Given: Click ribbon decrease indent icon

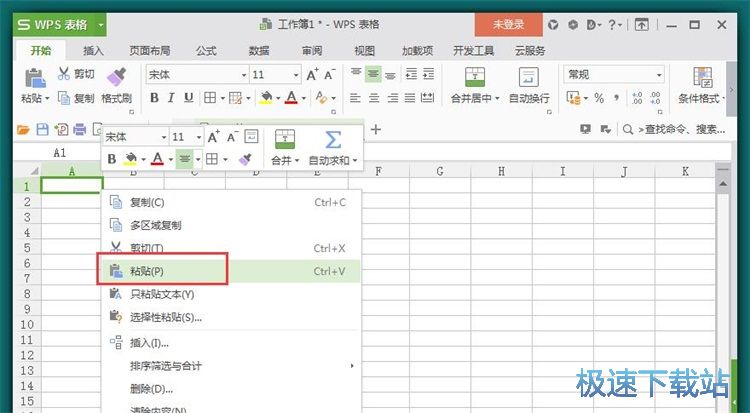Looking at the screenshot, I should tap(411, 74).
